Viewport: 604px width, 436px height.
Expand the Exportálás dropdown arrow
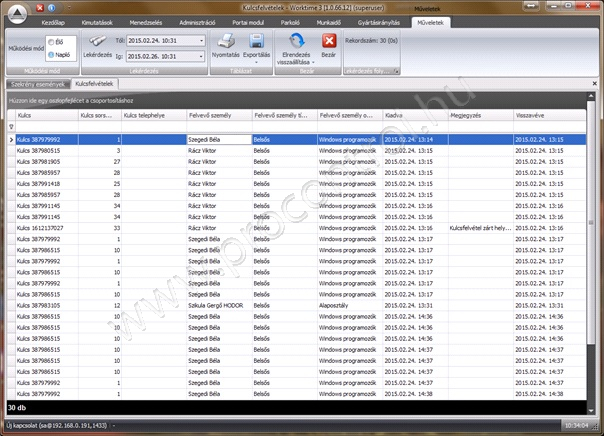pos(256,63)
